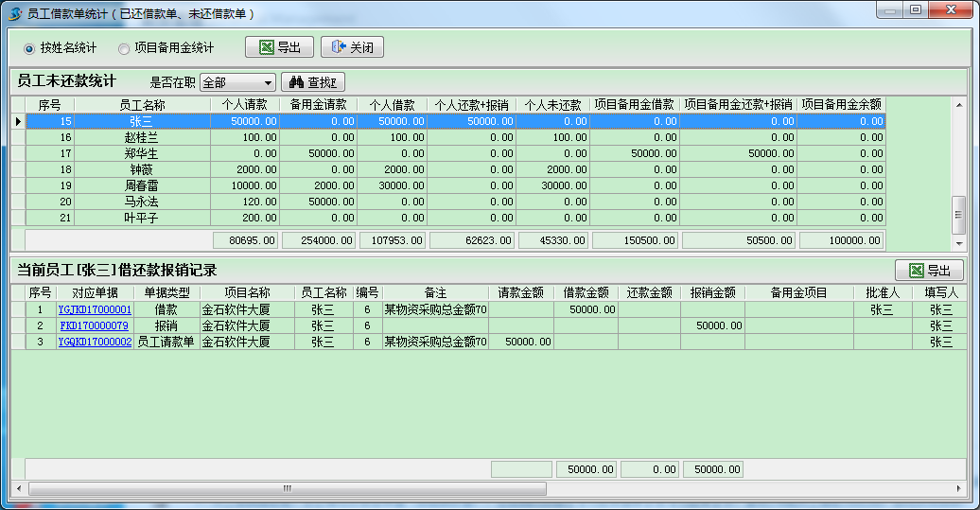Select employee row 叶平子
The height and width of the screenshot is (510, 980).
click(455, 219)
